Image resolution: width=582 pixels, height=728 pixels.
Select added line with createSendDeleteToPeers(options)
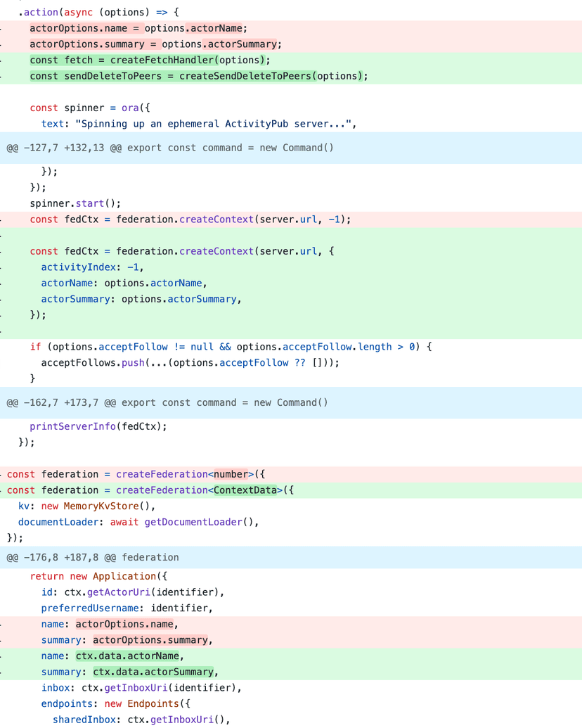coord(198,76)
